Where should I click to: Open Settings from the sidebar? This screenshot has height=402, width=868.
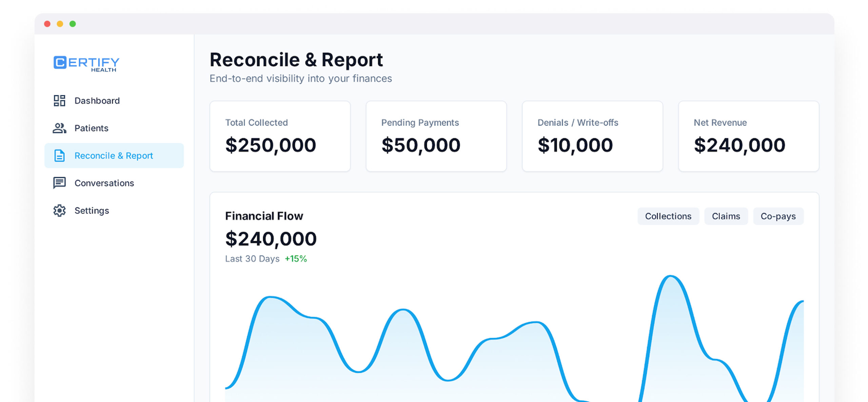point(92,210)
